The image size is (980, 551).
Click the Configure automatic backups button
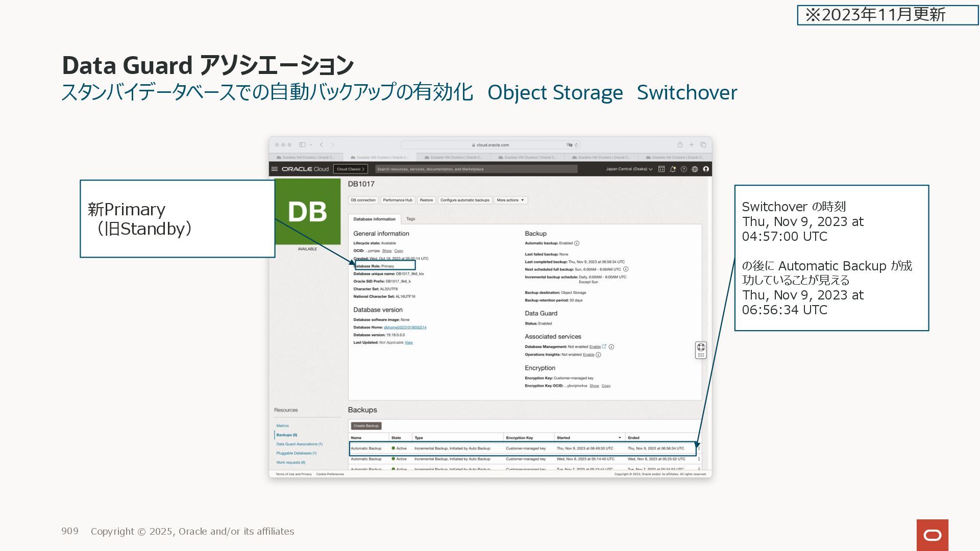pos(464,200)
